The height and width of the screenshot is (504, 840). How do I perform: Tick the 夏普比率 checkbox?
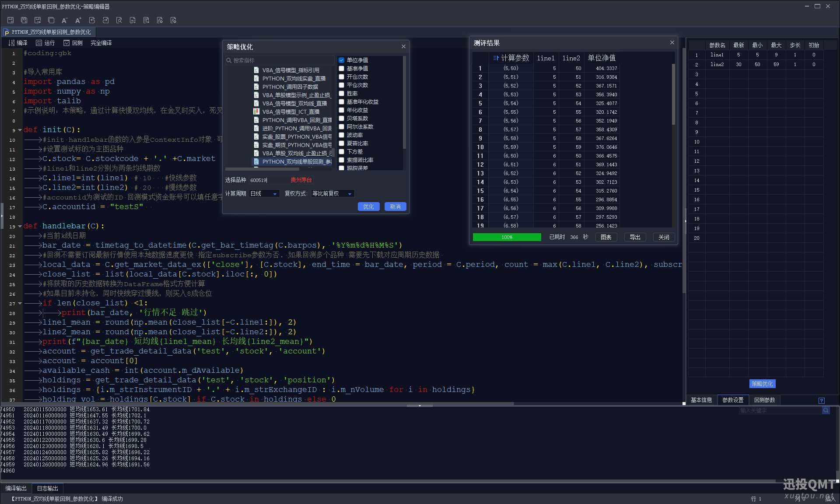click(x=341, y=143)
